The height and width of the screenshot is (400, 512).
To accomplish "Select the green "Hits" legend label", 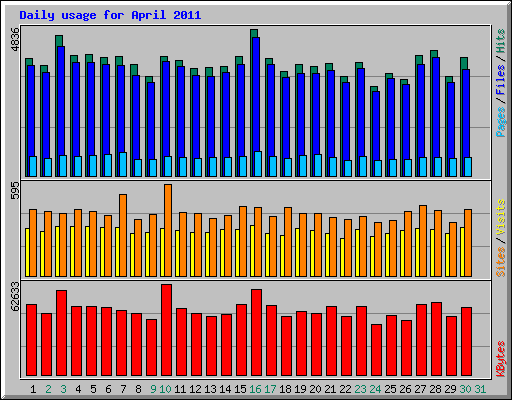I will tap(500, 41).
